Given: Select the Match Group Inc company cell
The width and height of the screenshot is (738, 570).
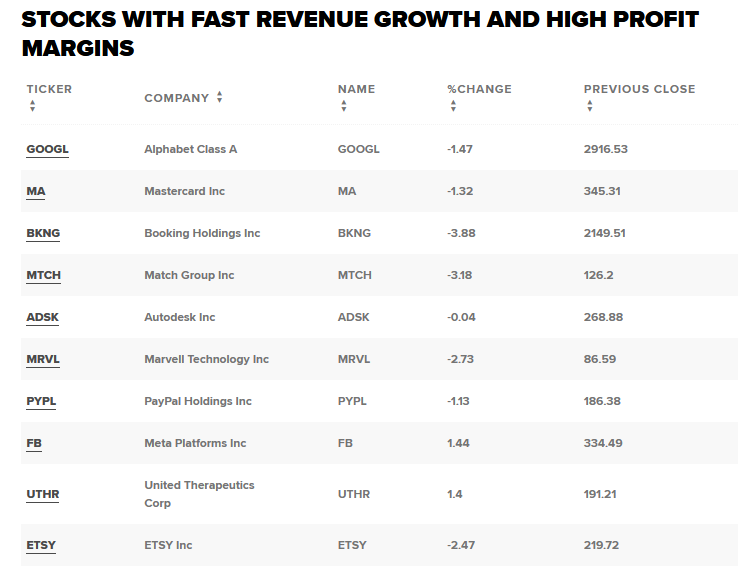Looking at the screenshot, I should click(189, 275).
